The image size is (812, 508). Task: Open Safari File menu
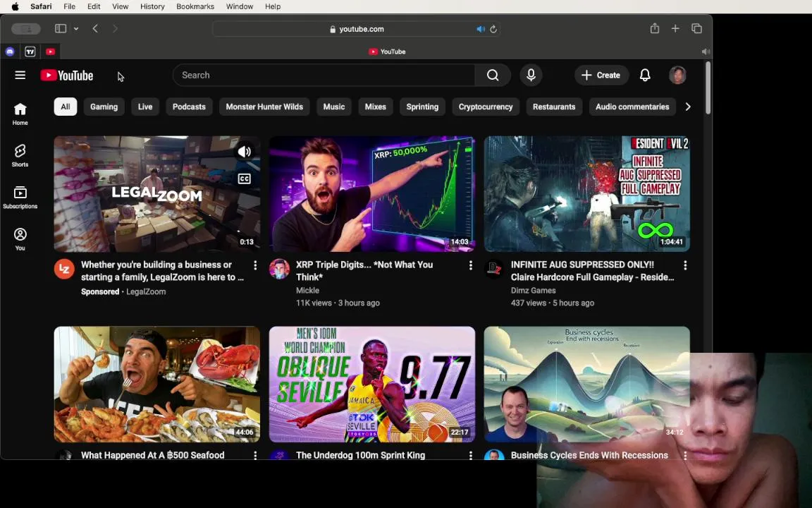[69, 6]
